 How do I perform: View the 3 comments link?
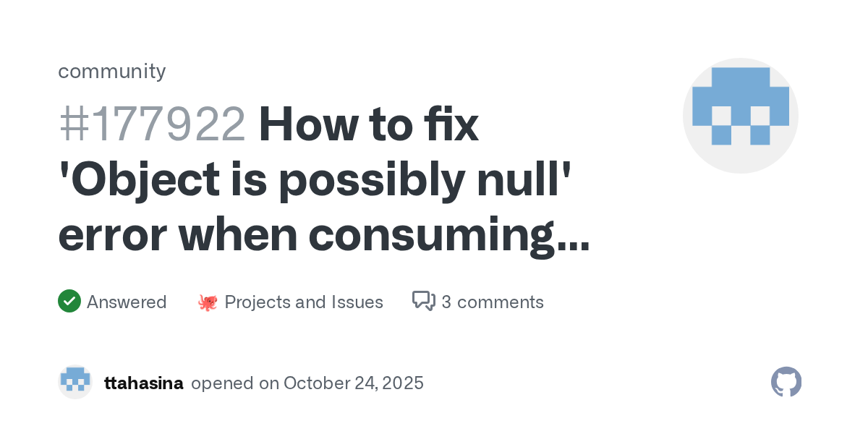point(493,302)
